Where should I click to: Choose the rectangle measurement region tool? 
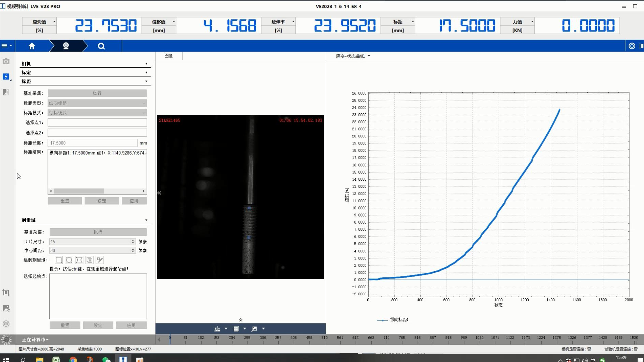59,260
